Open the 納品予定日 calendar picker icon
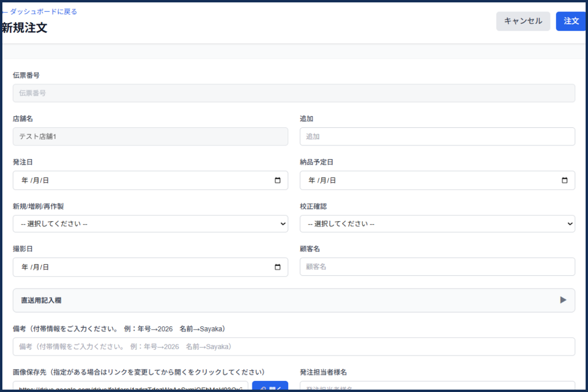588x392 pixels. pyautogui.click(x=564, y=180)
